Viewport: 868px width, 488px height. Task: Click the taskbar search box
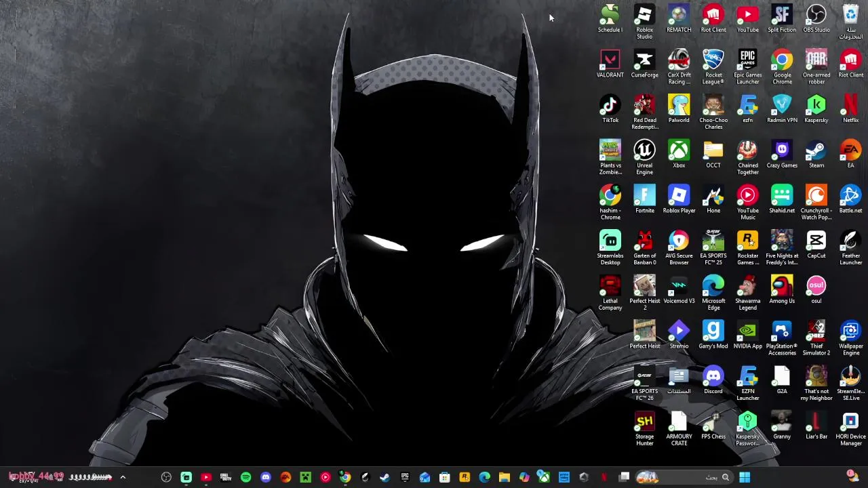click(x=684, y=477)
